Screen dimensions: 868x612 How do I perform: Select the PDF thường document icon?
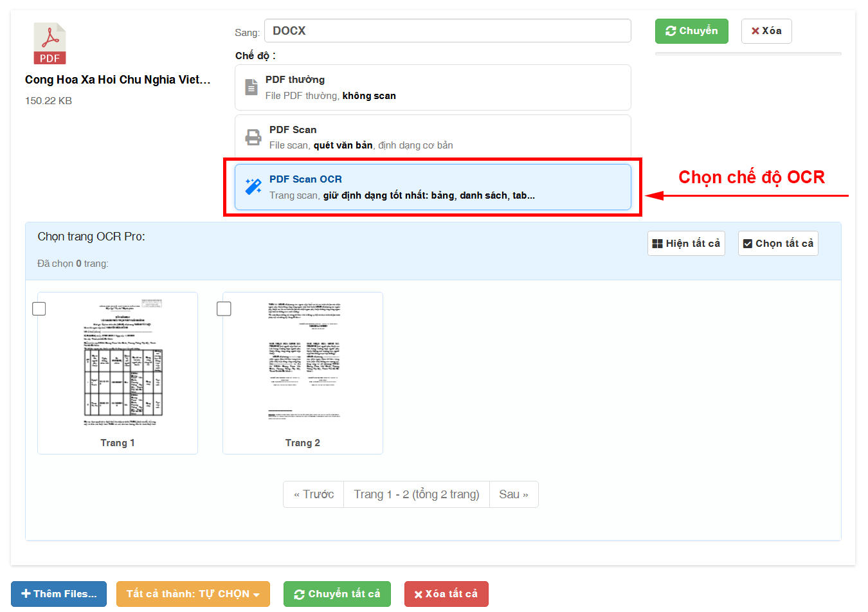(x=251, y=87)
